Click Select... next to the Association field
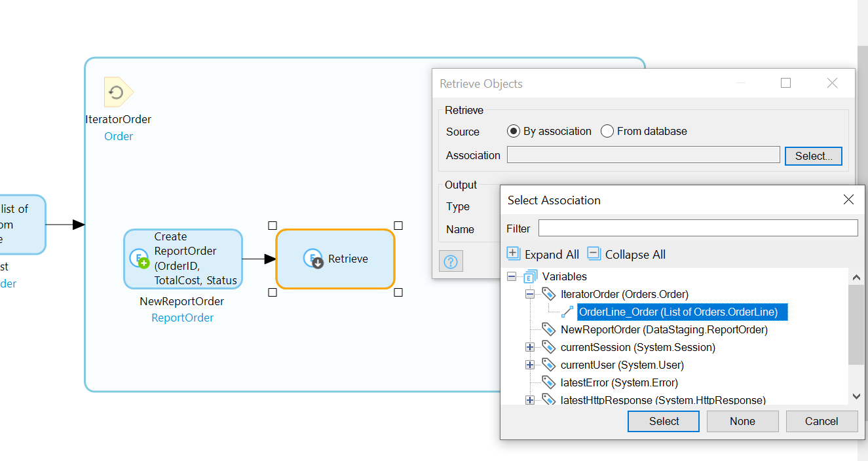The height and width of the screenshot is (461, 868). [x=813, y=156]
